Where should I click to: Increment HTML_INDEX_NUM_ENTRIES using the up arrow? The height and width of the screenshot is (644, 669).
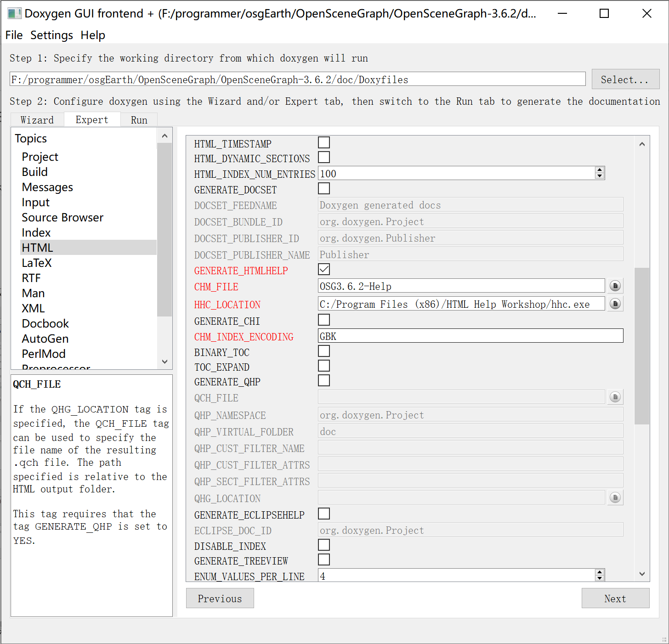pyautogui.click(x=600, y=170)
